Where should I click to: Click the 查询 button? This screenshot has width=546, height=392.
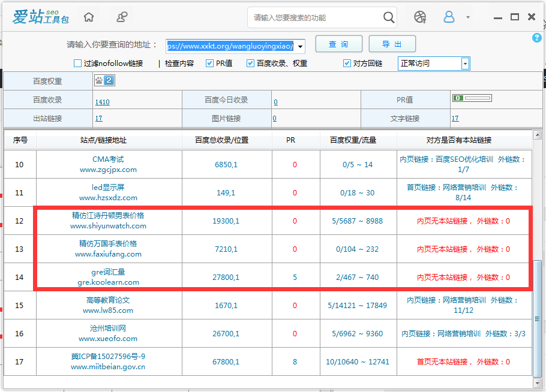pos(339,44)
